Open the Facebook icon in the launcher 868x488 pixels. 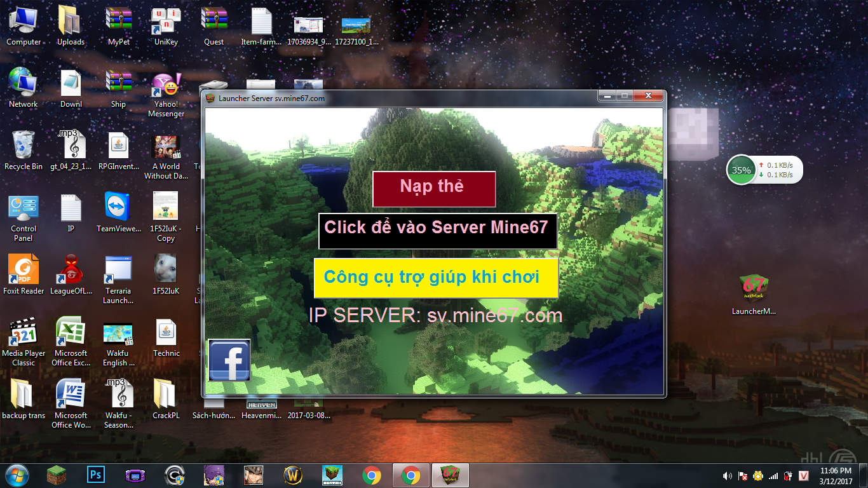pyautogui.click(x=229, y=360)
